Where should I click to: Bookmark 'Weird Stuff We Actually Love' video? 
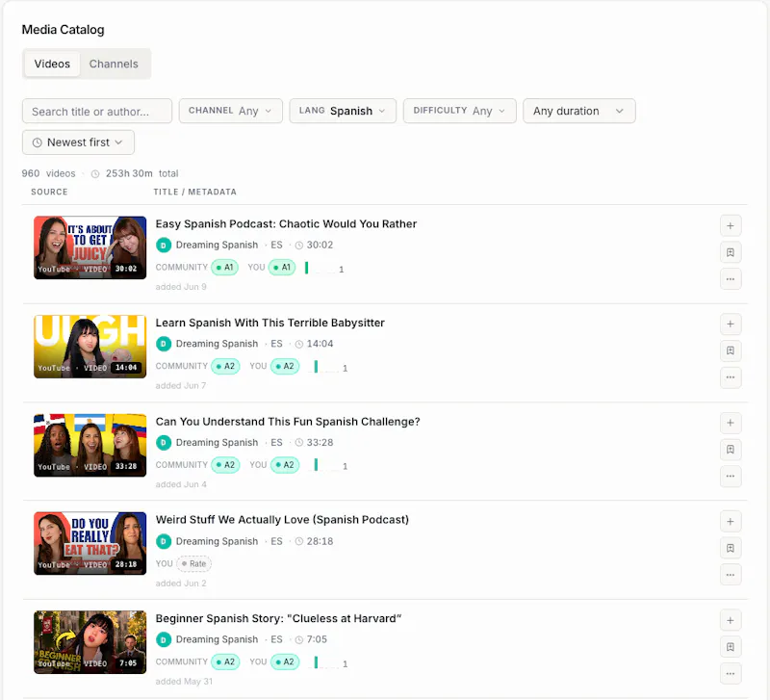(x=731, y=548)
